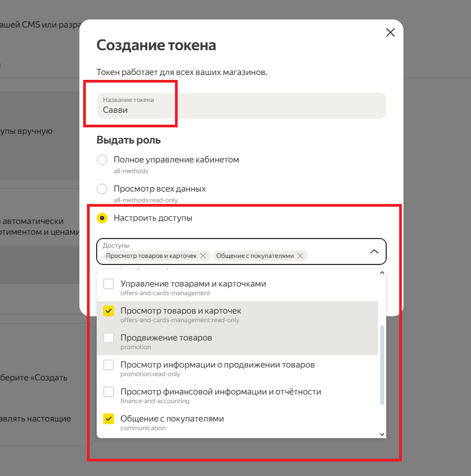Select 'Настроить доступы' radio button

click(x=102, y=218)
